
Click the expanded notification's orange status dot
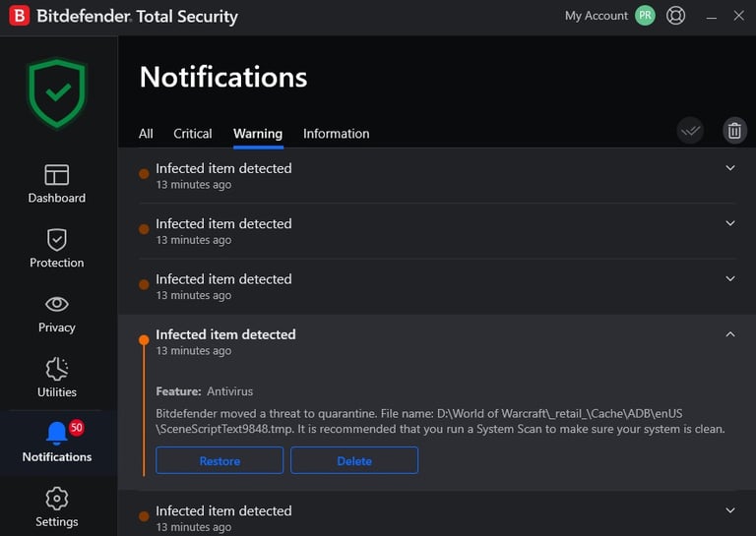pos(144,340)
